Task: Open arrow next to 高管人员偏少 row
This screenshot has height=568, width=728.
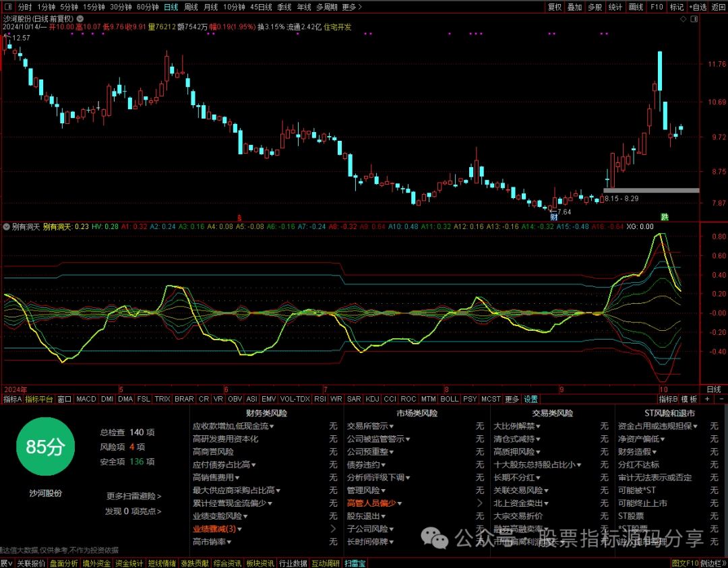Action: click(x=480, y=503)
